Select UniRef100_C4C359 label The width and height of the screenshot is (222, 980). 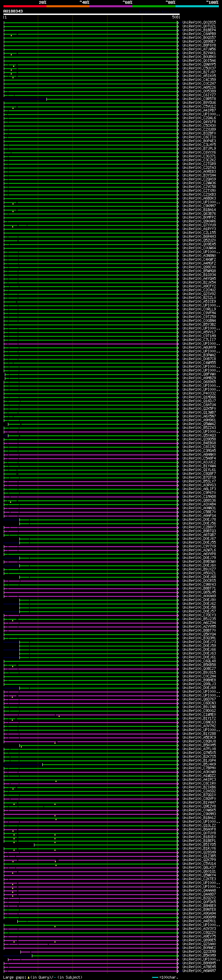tap(199, 80)
